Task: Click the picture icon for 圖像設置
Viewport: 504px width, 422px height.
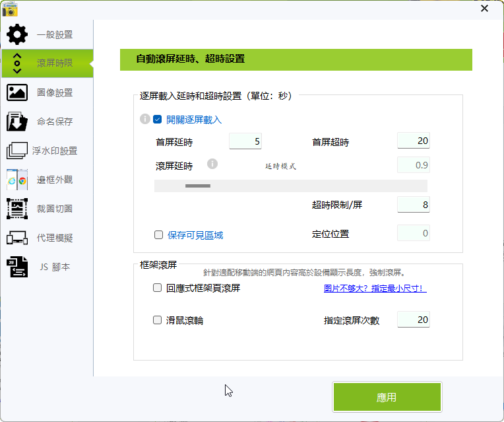Action: (x=17, y=92)
